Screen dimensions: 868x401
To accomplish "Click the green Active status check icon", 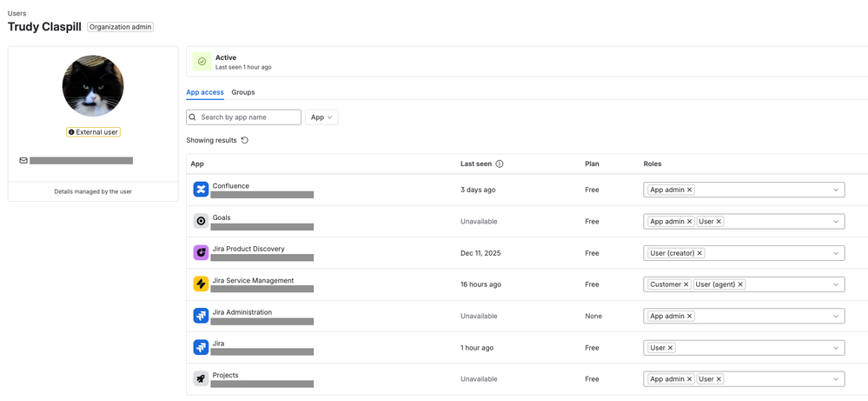I will [202, 62].
